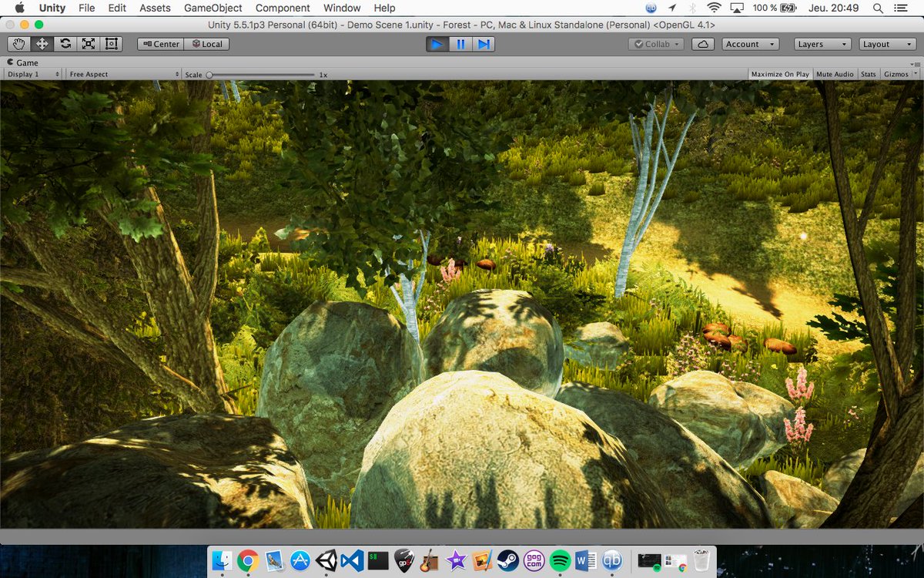The image size is (924, 578).
Task: Toggle Gizmos in the Game view
Action: click(x=896, y=74)
